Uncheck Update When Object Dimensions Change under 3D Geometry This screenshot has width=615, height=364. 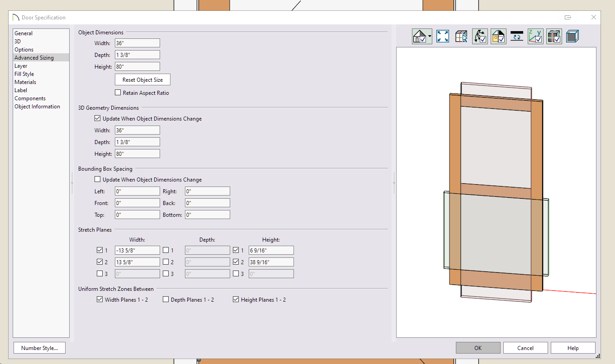98,119
